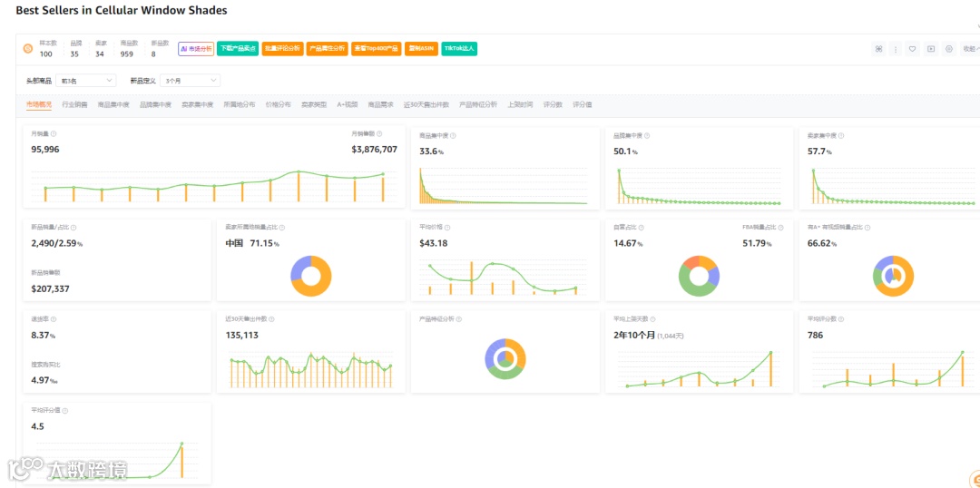
Task: Click the green 下载产品卖点 button
Action: pyautogui.click(x=238, y=49)
